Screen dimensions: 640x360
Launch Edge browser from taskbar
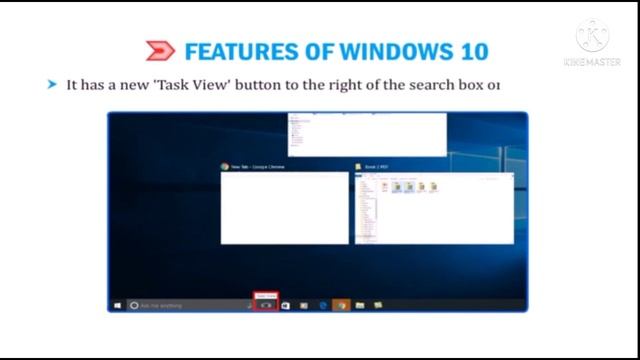click(323, 305)
